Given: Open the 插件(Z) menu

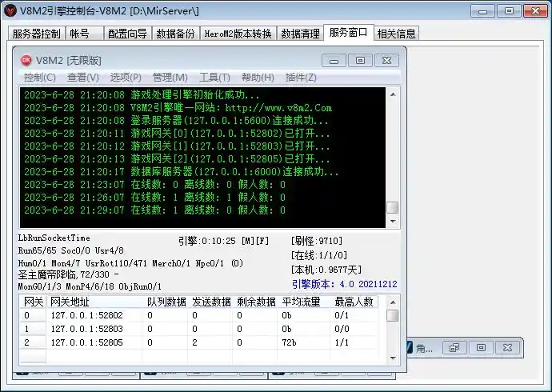Looking at the screenshot, I should (x=301, y=78).
